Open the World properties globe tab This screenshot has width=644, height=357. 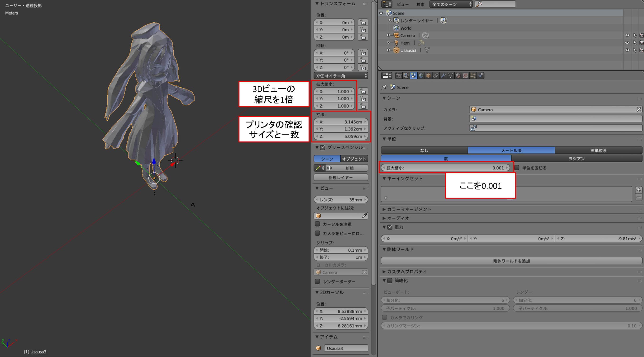coord(421,76)
